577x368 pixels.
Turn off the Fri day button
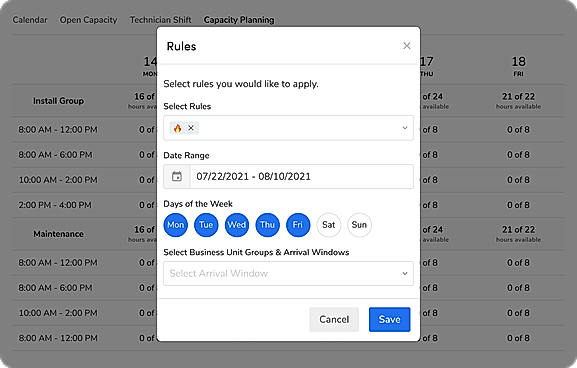pyautogui.click(x=298, y=225)
